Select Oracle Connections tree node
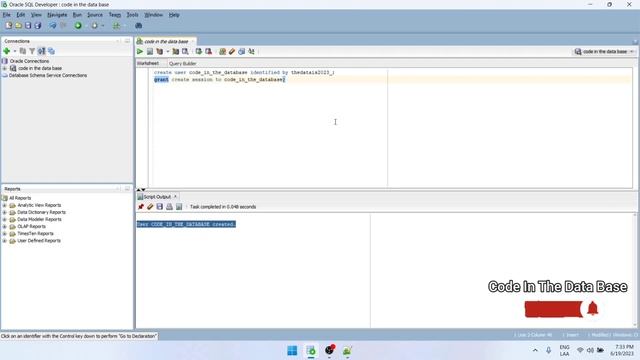The image size is (640, 360). tap(29, 61)
